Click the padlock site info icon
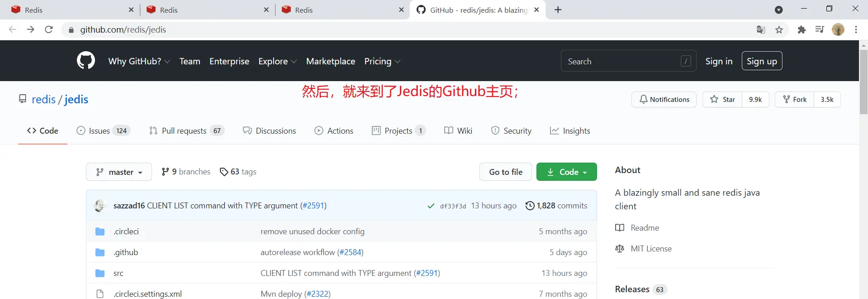This screenshot has width=868, height=299. pyautogui.click(x=71, y=30)
